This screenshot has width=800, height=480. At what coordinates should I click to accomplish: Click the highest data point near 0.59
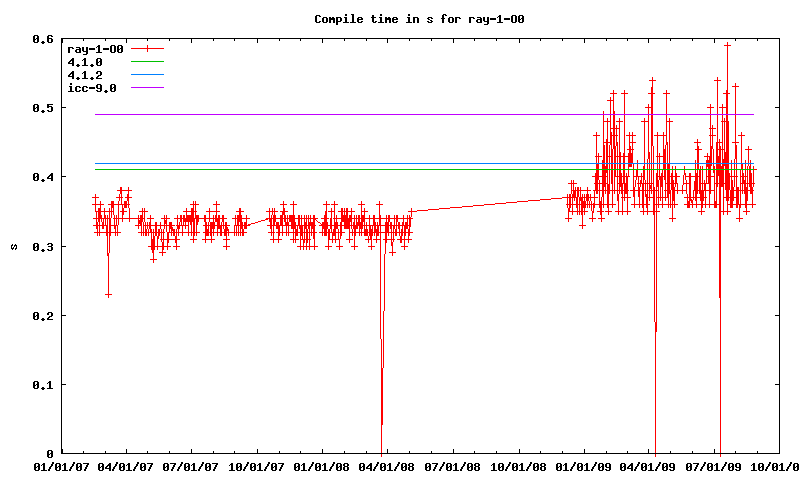click(x=728, y=45)
